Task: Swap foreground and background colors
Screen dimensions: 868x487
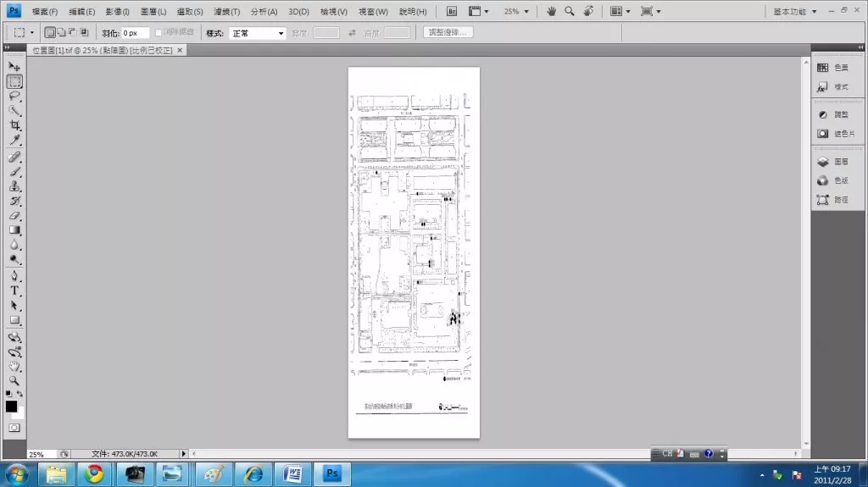Action: click(20, 394)
